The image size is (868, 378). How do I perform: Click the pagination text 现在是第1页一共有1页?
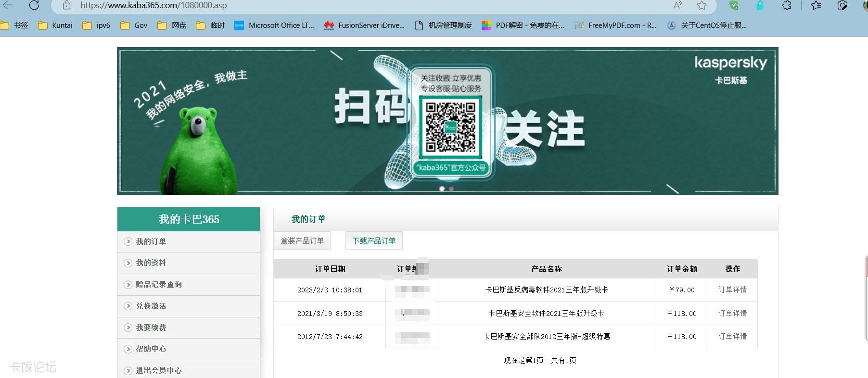(540, 360)
